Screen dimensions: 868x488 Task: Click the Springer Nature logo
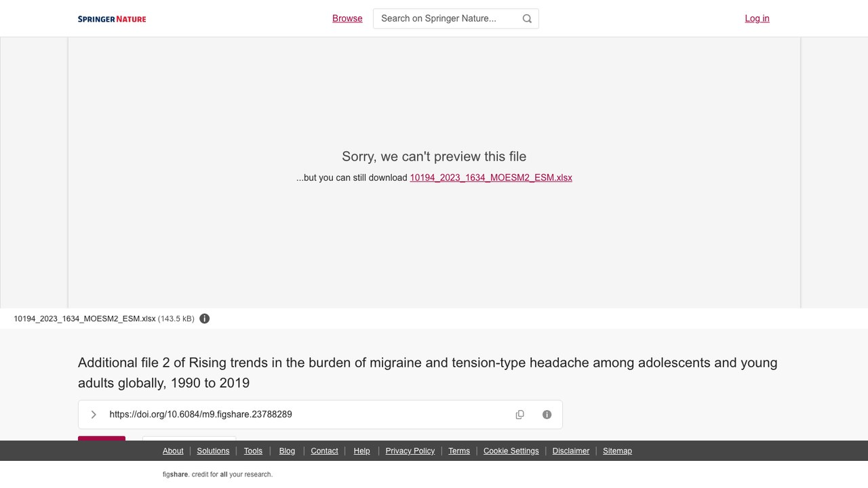click(112, 19)
